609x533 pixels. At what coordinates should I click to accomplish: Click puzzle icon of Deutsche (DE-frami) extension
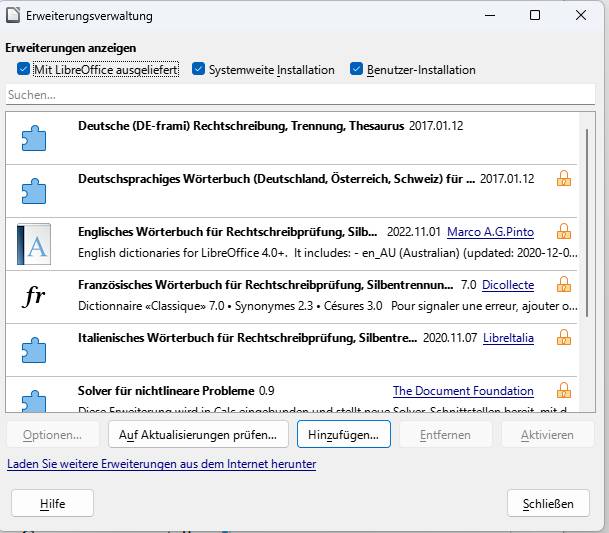point(34,138)
